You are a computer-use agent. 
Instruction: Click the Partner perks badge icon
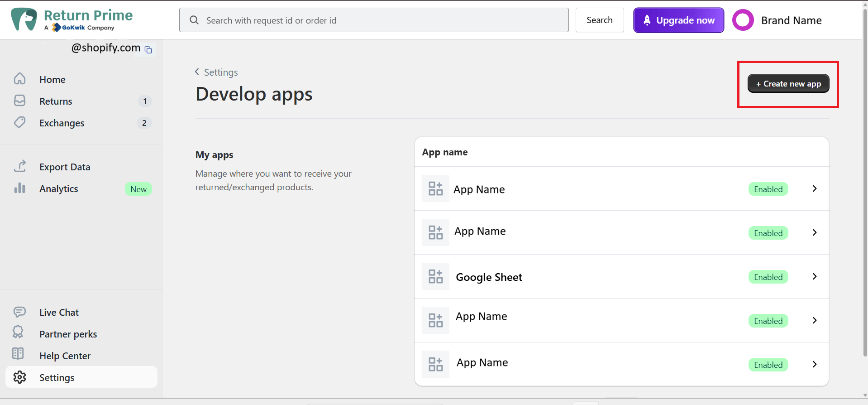click(x=18, y=333)
